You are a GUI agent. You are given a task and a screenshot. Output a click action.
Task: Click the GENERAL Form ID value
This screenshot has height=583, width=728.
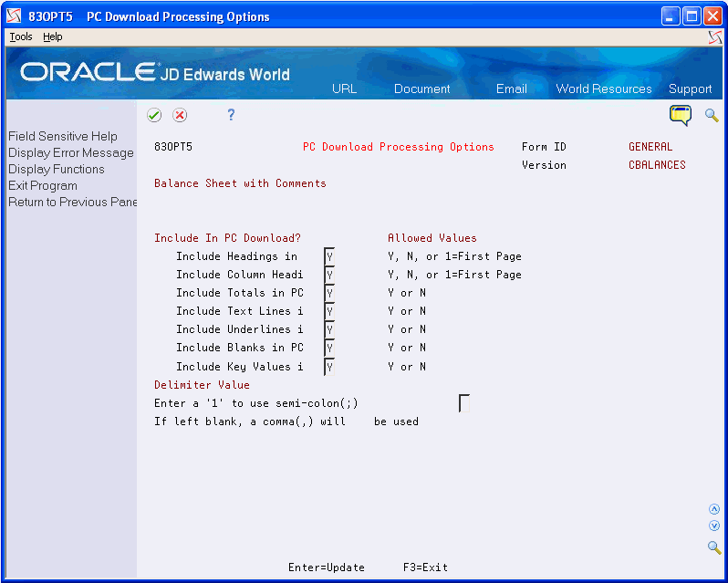coord(650,147)
